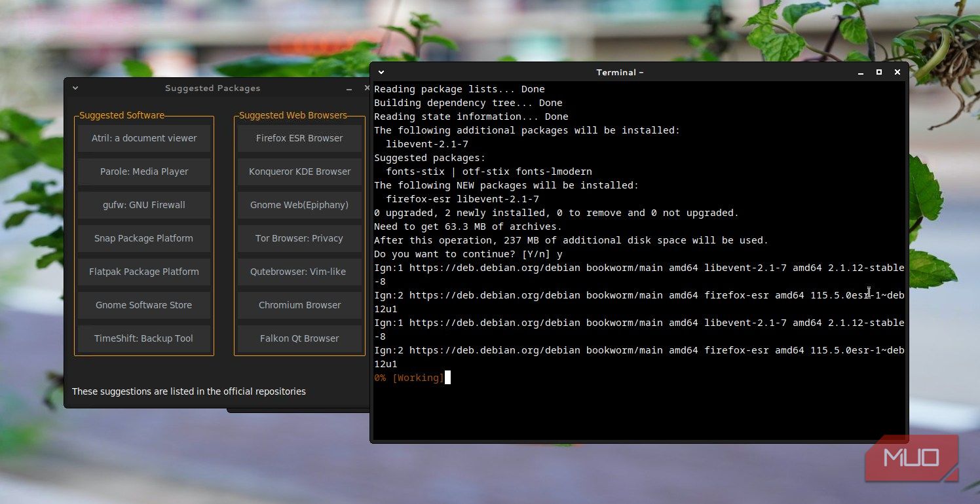980x504 pixels.
Task: Select Qutebrowser: Vim-like
Action: [299, 272]
